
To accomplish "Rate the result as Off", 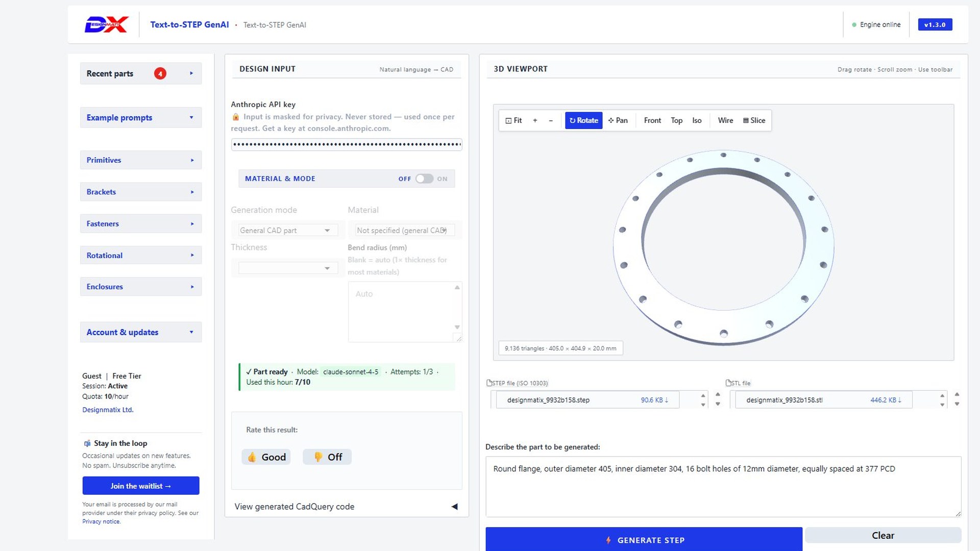I will tap(327, 457).
